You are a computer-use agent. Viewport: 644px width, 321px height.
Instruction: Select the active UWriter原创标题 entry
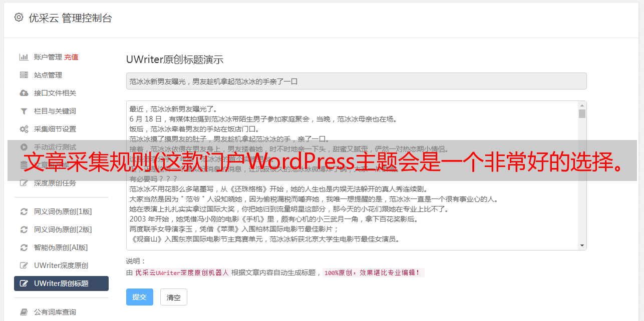61,283
